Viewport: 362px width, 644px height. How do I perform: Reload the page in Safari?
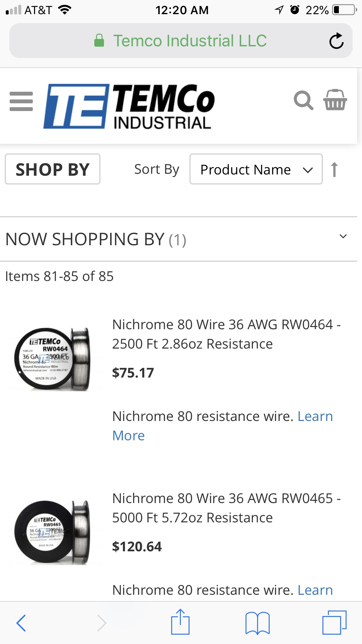(x=336, y=41)
